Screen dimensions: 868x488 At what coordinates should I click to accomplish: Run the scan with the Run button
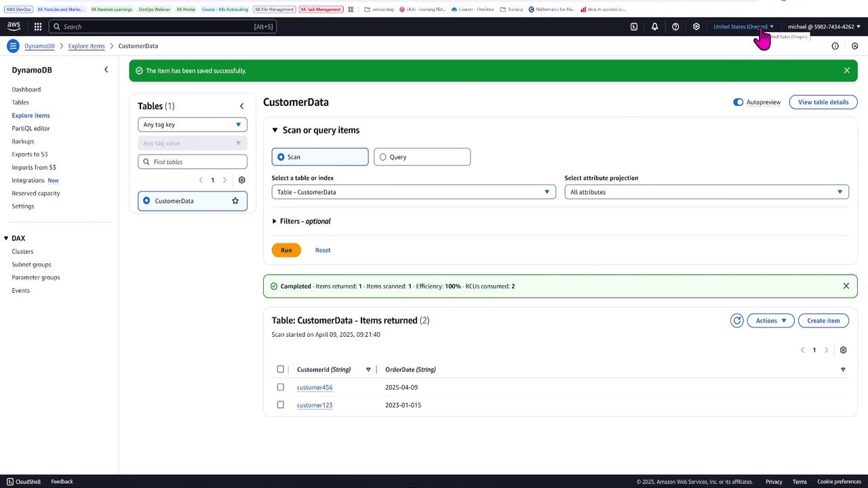coord(286,250)
